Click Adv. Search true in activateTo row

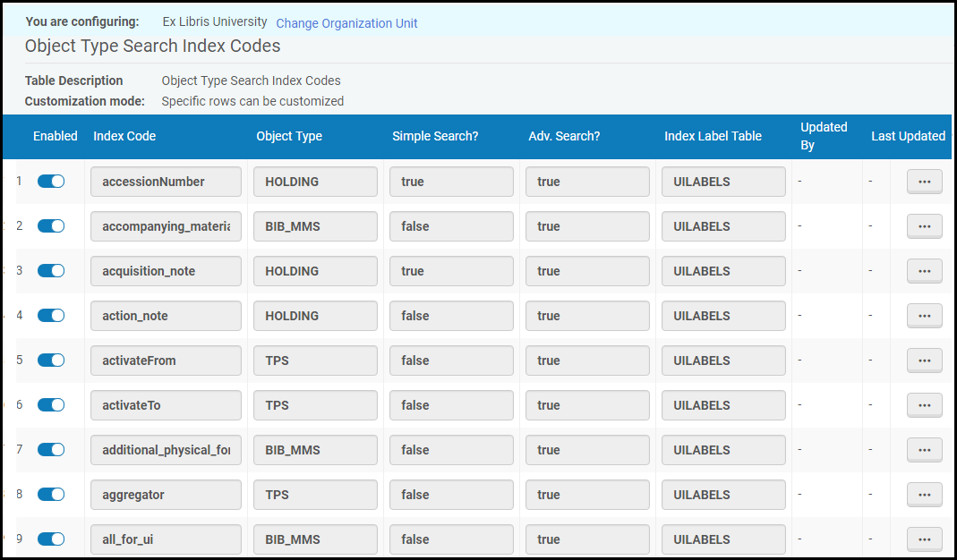(x=588, y=405)
